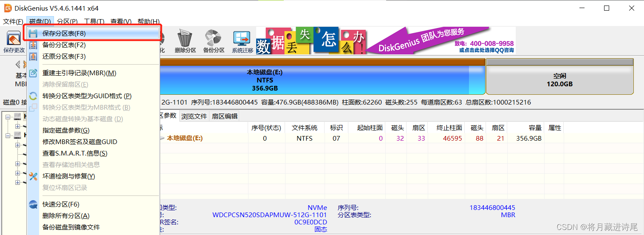644x235 pixels.
Task: Select the 本地磁盘(E:) row in partition table
Action: 362,139
